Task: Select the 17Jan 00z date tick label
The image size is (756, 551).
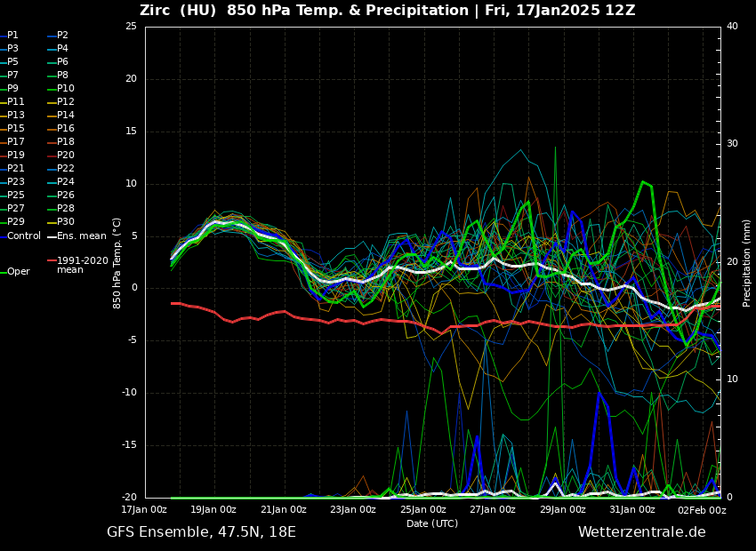Action: tap(144, 510)
